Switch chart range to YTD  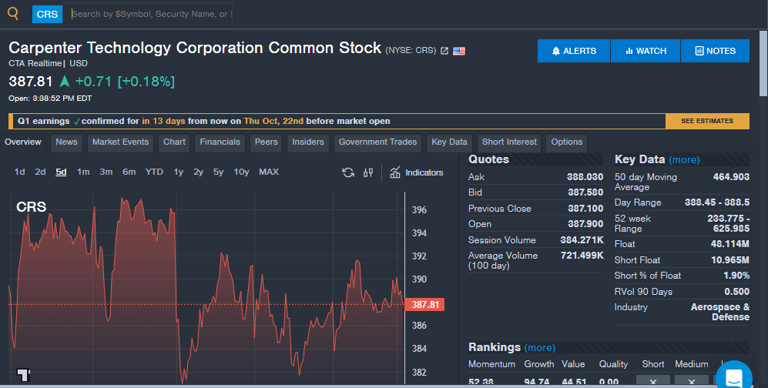[154, 172]
